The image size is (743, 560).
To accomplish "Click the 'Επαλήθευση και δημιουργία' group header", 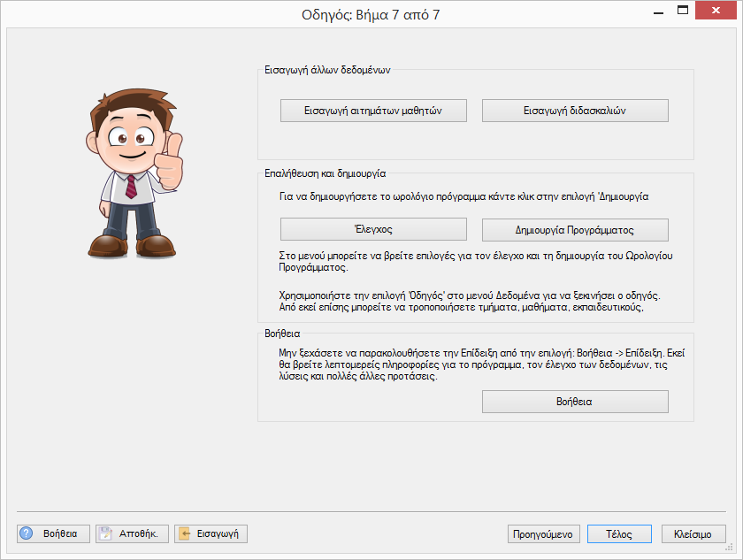I will click(x=325, y=174).
